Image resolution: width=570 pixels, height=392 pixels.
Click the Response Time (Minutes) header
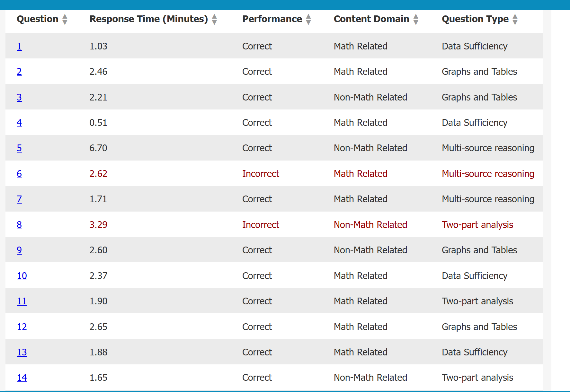tap(148, 19)
